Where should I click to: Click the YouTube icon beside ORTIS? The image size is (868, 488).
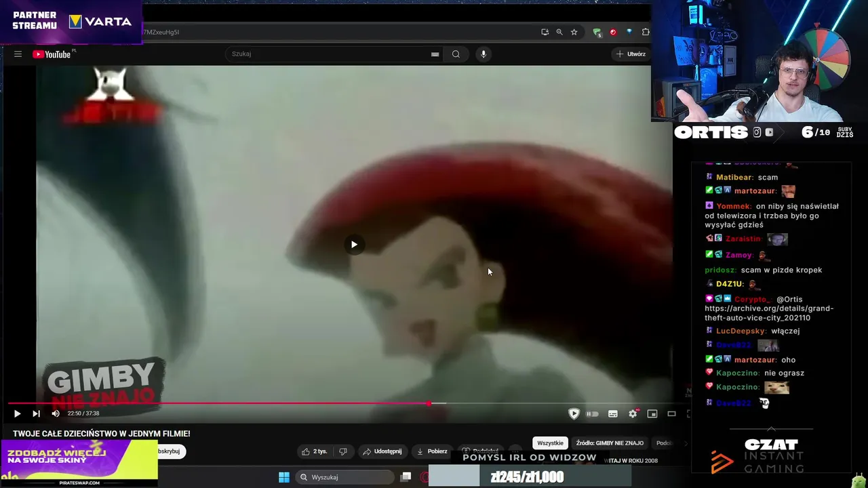(769, 133)
